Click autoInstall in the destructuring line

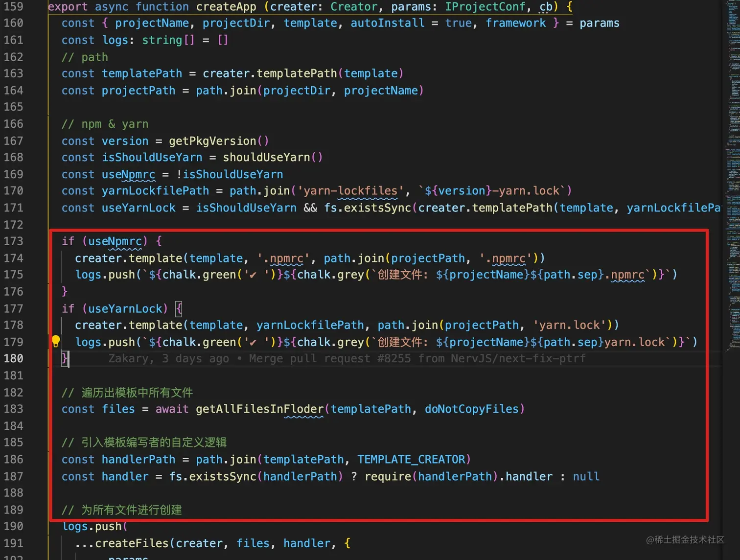[388, 23]
